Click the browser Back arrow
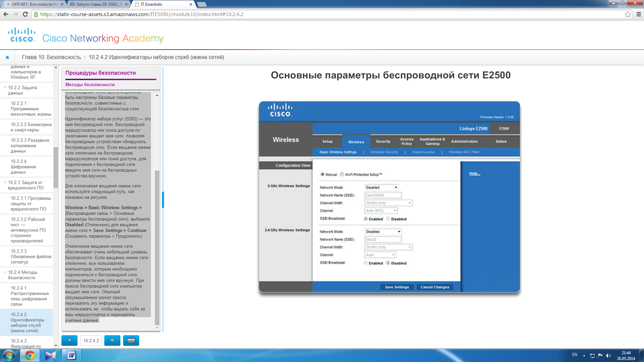The image size is (644, 362). coord(6,14)
